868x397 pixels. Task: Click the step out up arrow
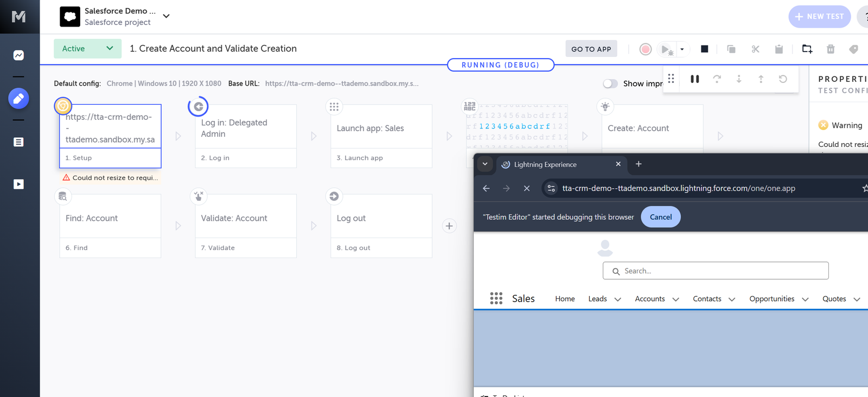(x=761, y=79)
